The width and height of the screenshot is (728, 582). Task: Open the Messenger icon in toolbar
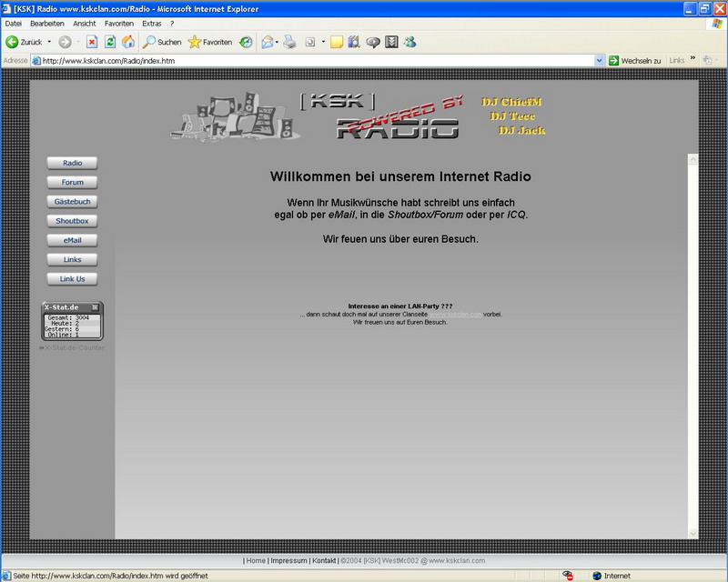(x=409, y=42)
